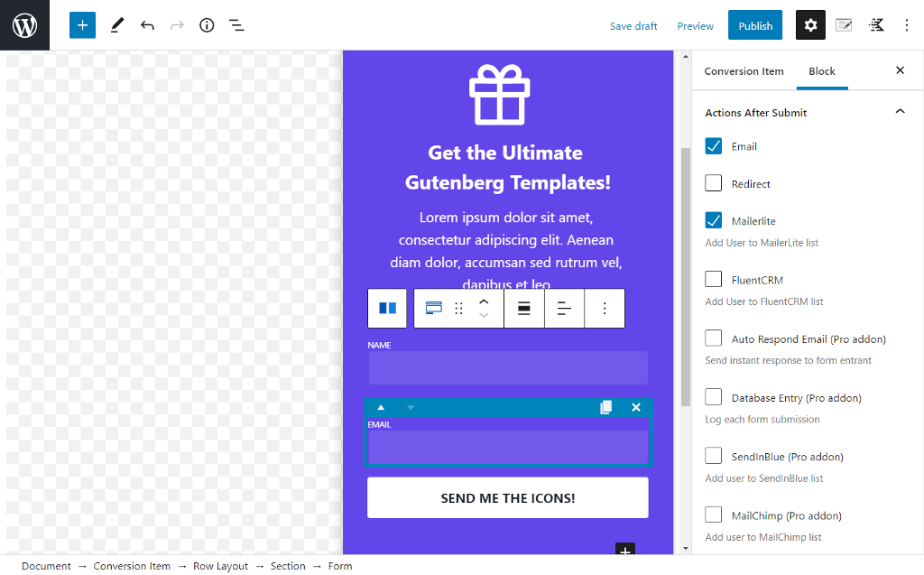Image resolution: width=924 pixels, height=575 pixels.
Task: Enable the FluentCRM checkbox
Action: [714, 280]
